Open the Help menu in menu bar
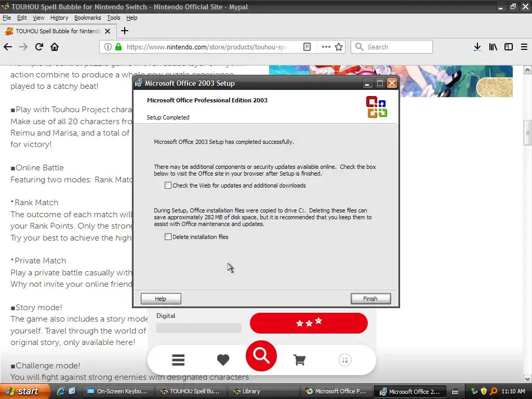 point(131,18)
